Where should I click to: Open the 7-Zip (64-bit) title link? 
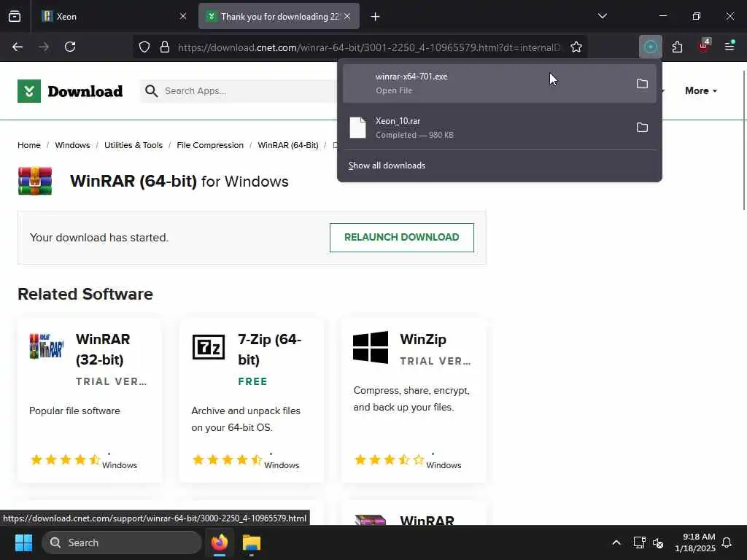[x=270, y=349]
